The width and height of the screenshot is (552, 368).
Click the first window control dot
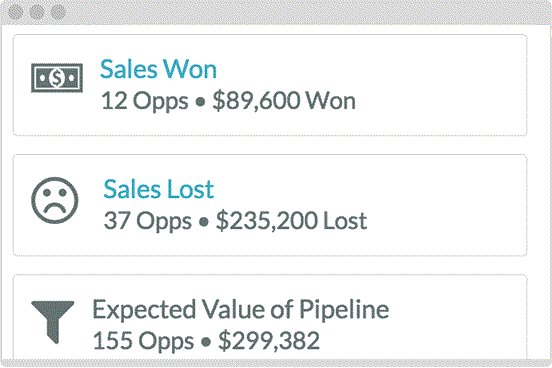pos(15,12)
